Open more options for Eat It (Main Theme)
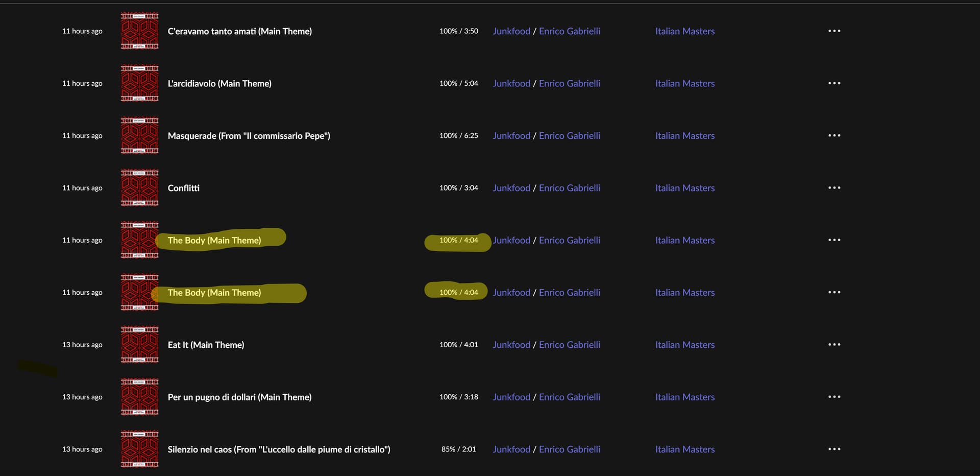This screenshot has width=980, height=476. pyautogui.click(x=834, y=345)
